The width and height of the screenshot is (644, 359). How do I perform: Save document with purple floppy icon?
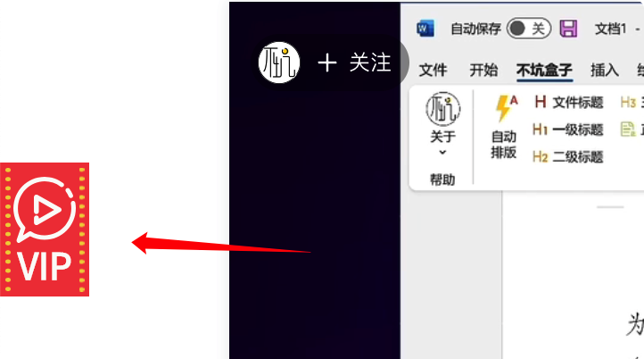(x=568, y=29)
